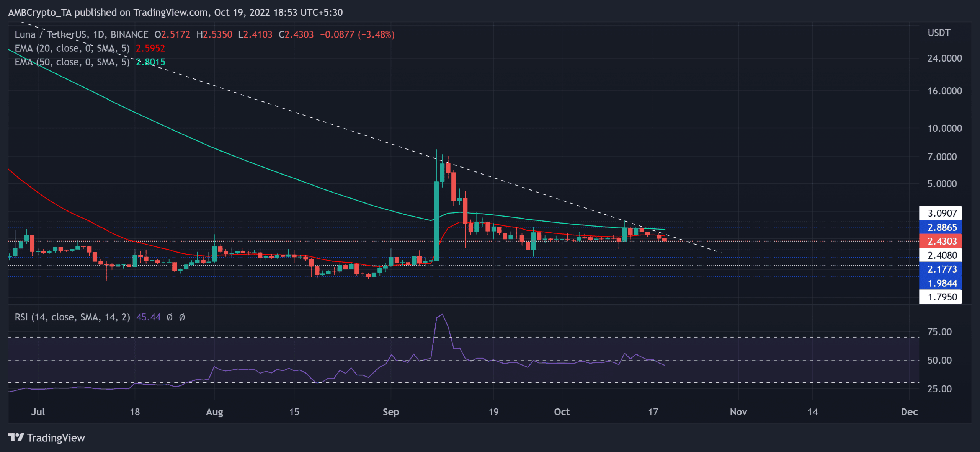
Task: Click the 16.0000 price axis tick
Action: coord(944,91)
